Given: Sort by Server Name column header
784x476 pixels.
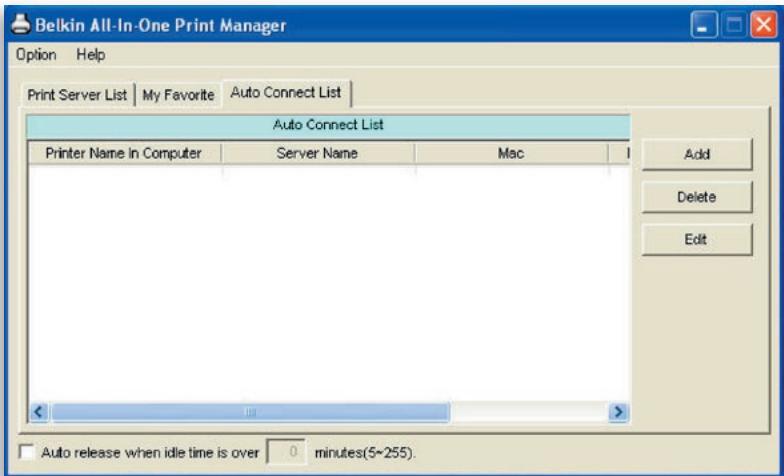Looking at the screenshot, I should (x=318, y=153).
